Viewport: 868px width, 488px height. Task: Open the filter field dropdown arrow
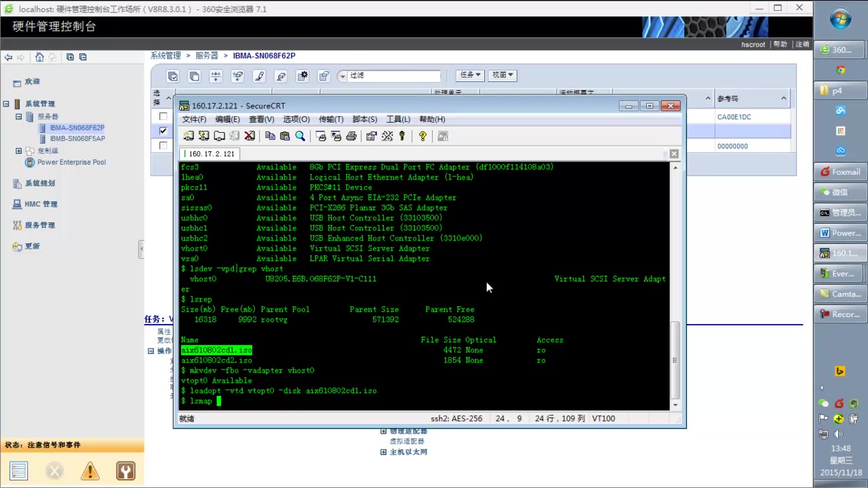point(342,76)
